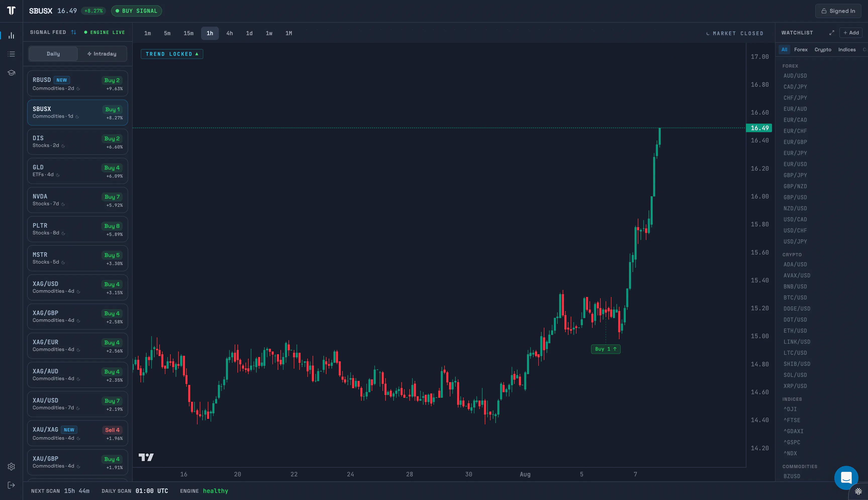This screenshot has width=868, height=500.
Task: Open the XAU/XAG sell signal card
Action: [78, 433]
